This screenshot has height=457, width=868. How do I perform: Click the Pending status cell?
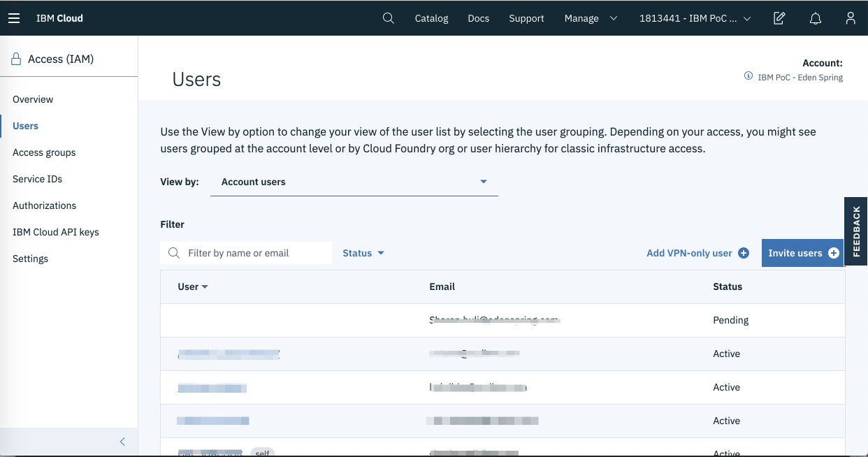coord(731,320)
